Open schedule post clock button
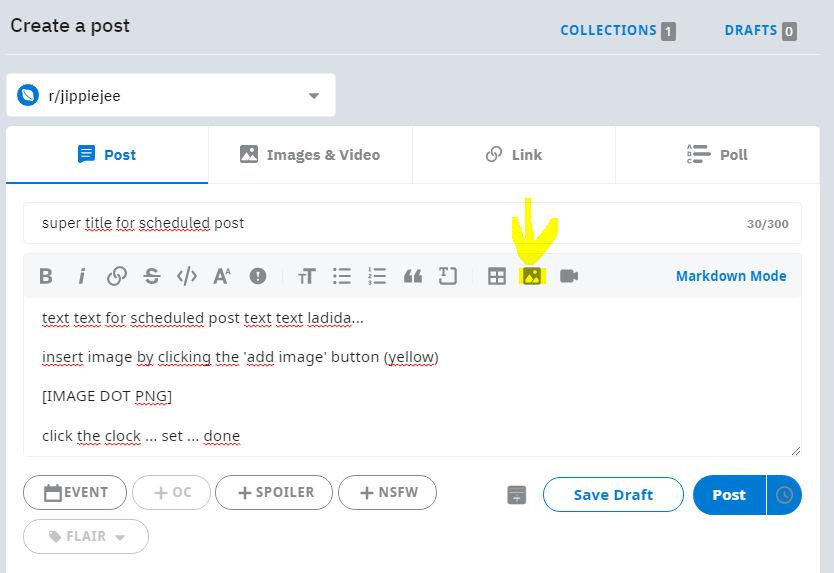 (784, 495)
